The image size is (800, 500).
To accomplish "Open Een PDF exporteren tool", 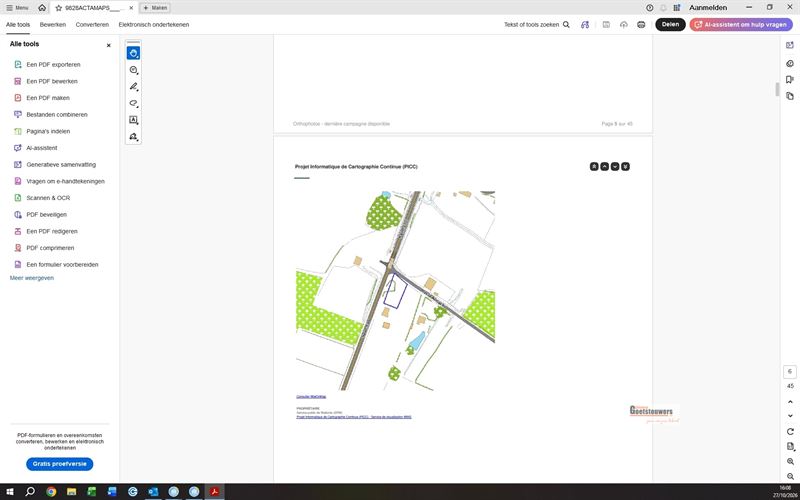I will (53, 65).
